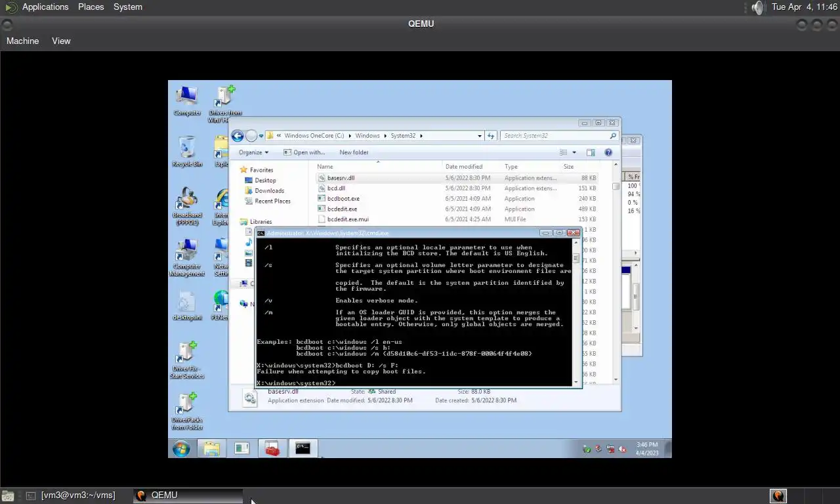Select bcd.dll file row
Image resolution: width=840 pixels, height=504 pixels.
click(457, 188)
